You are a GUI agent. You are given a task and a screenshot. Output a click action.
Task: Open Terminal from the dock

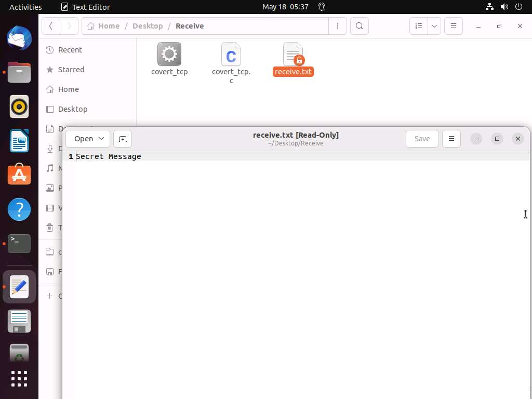[x=19, y=243]
